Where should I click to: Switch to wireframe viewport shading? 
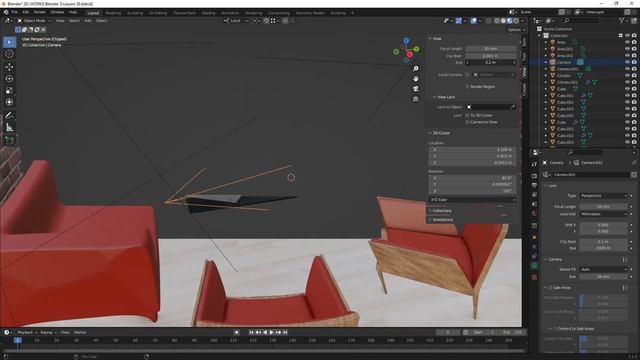coord(497,20)
